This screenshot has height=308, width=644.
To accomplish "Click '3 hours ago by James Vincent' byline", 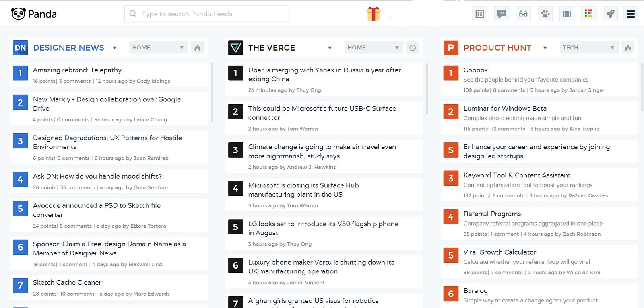I will pyautogui.click(x=286, y=283).
